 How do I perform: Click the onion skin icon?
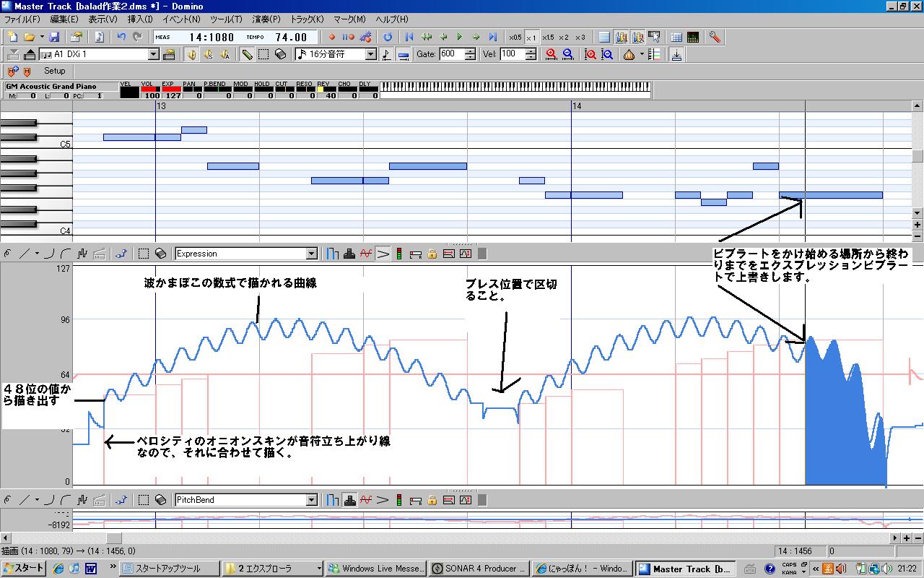point(629,54)
